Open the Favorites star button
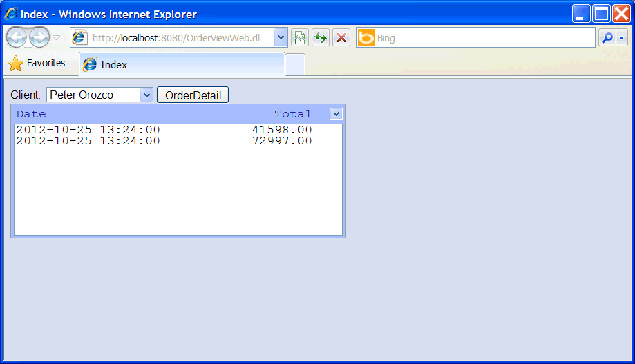Image resolution: width=635 pixels, height=364 pixels. [37, 63]
